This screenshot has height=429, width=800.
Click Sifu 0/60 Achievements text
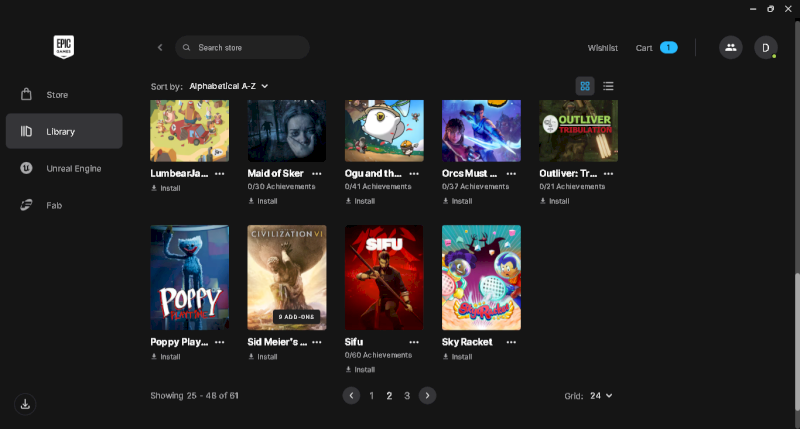[378, 355]
